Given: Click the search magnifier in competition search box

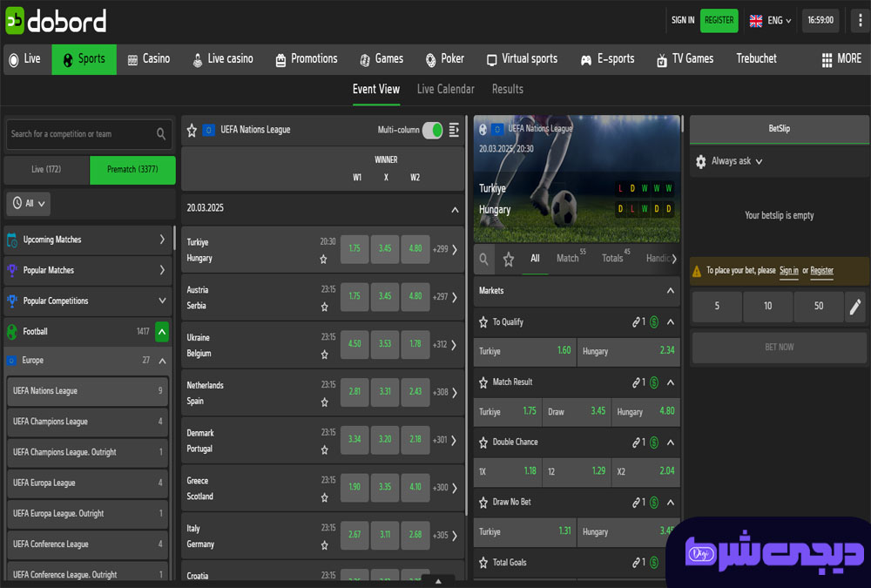Looking at the screenshot, I should (x=160, y=134).
